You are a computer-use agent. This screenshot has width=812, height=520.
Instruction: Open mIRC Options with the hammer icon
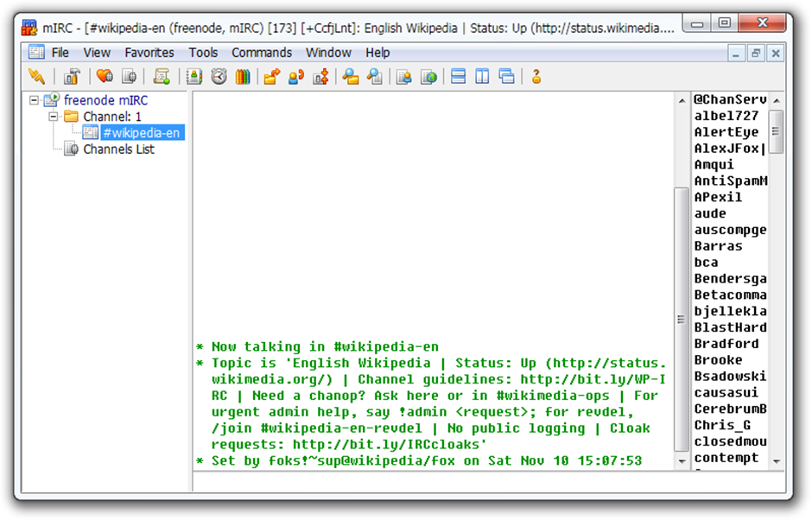coord(71,77)
